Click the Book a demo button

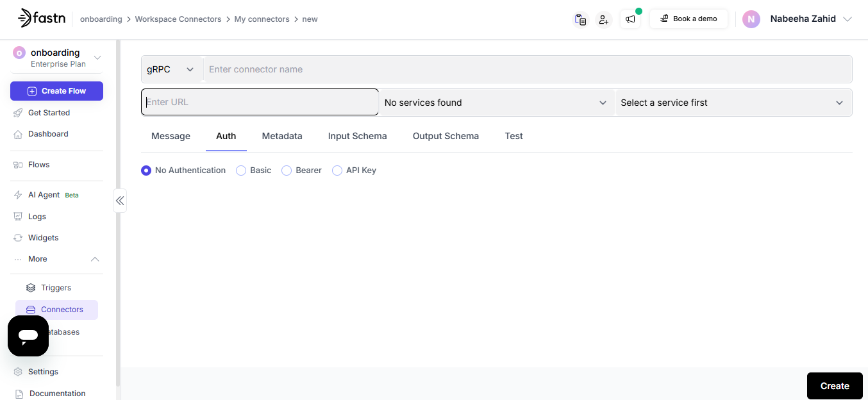pyautogui.click(x=689, y=19)
